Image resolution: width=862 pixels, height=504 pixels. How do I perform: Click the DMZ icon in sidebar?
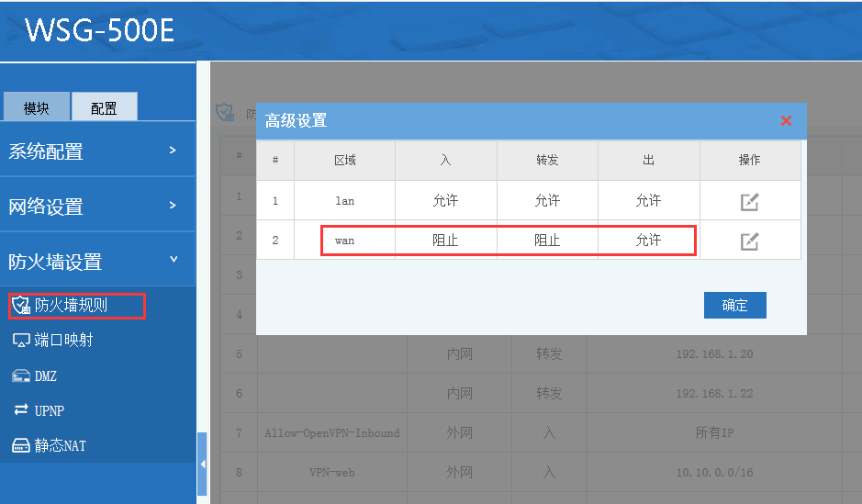click(21, 376)
